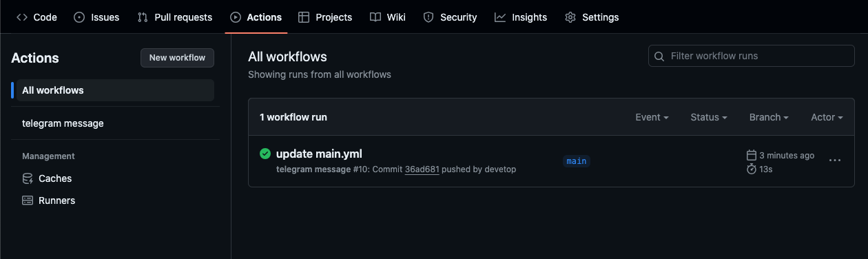Screen dimensions: 868x259
Task: Click the Code brackets icon
Action: tap(22, 17)
